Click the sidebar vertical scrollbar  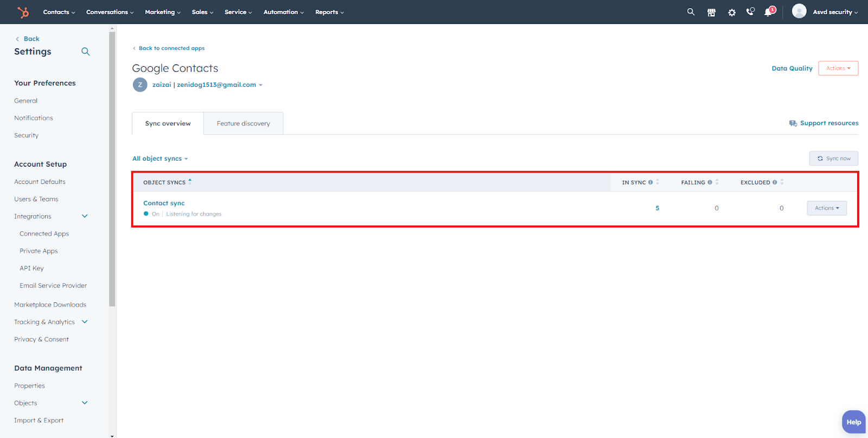(x=112, y=169)
